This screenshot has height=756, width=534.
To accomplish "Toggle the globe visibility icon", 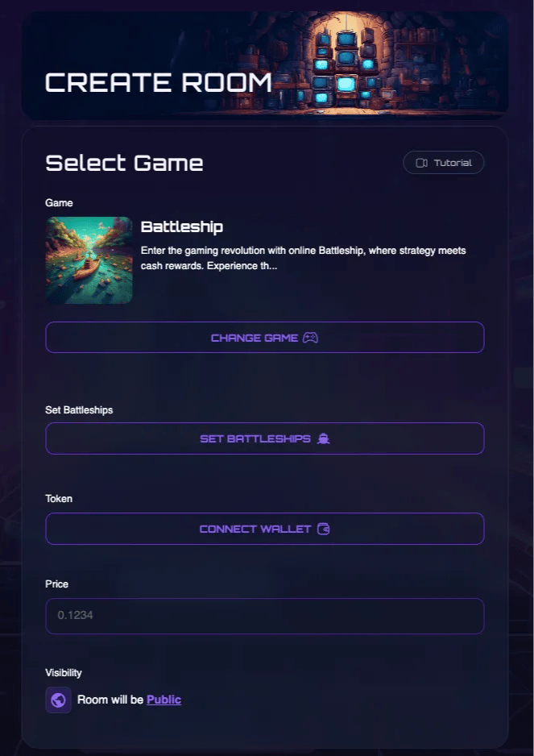I will click(58, 700).
